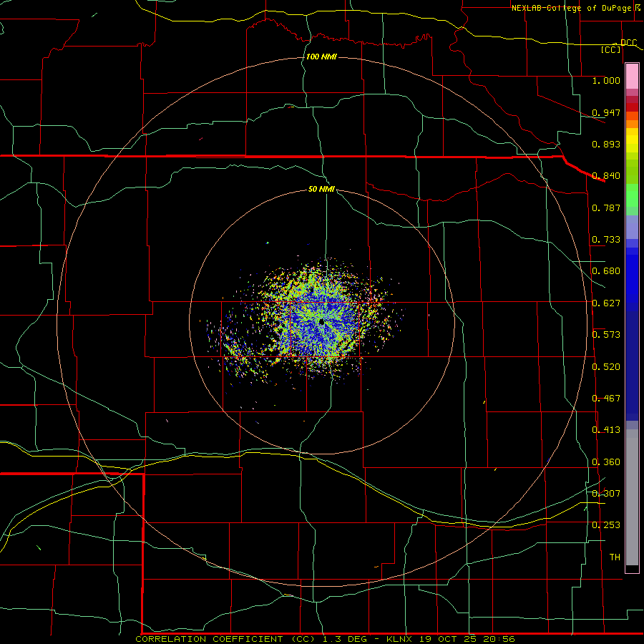The image size is (644, 644).
Task: Click the black radar site dot at the ring center
Action: click(321, 322)
